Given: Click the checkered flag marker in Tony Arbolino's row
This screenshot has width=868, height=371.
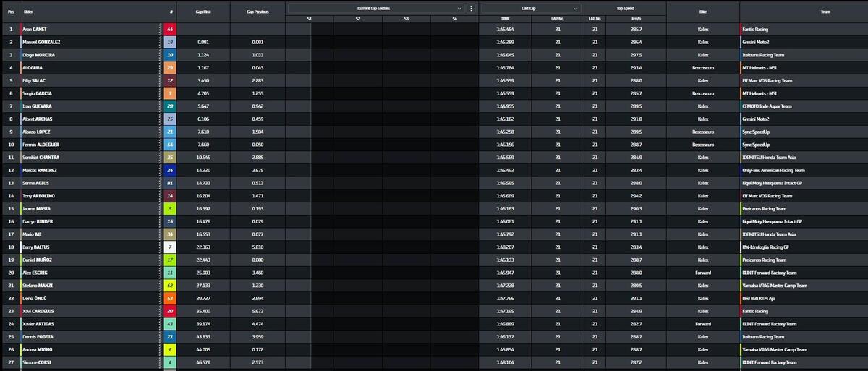Looking at the screenshot, I should point(161,196).
